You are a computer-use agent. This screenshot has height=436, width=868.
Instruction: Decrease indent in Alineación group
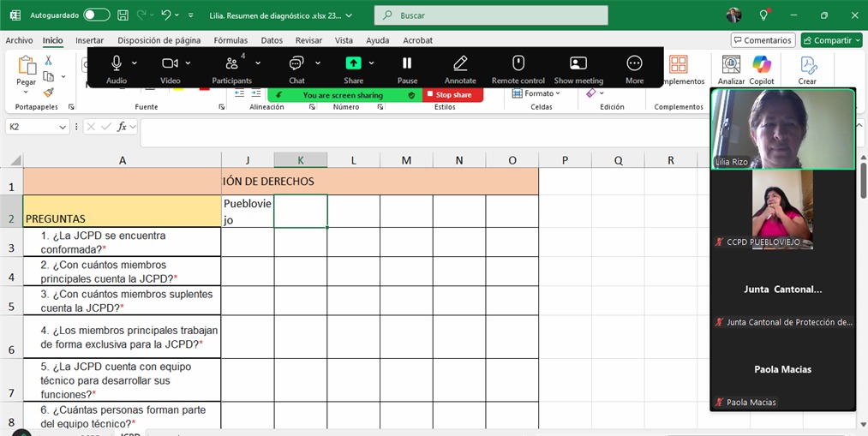click(x=239, y=93)
